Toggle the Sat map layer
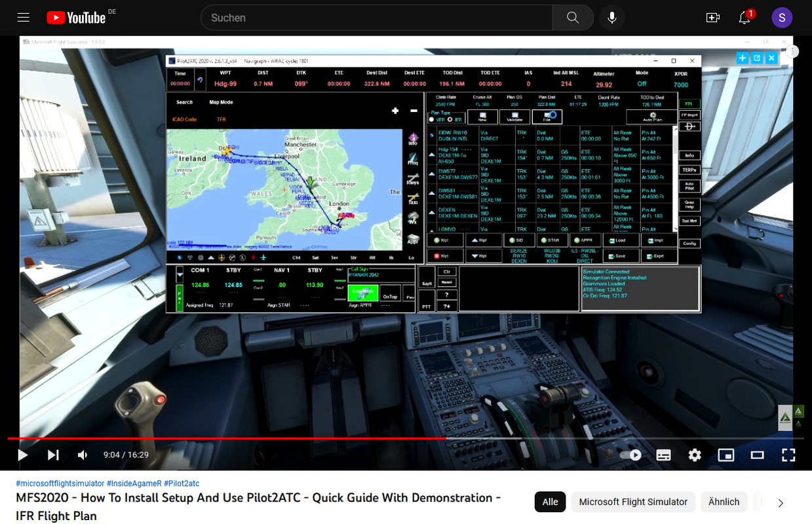The image size is (812, 524). point(316,257)
